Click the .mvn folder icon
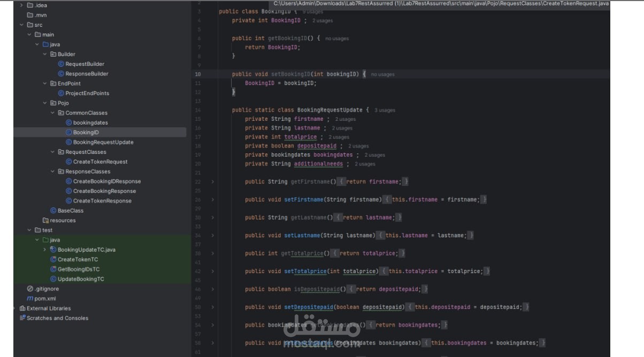644x357 pixels. 30,15
